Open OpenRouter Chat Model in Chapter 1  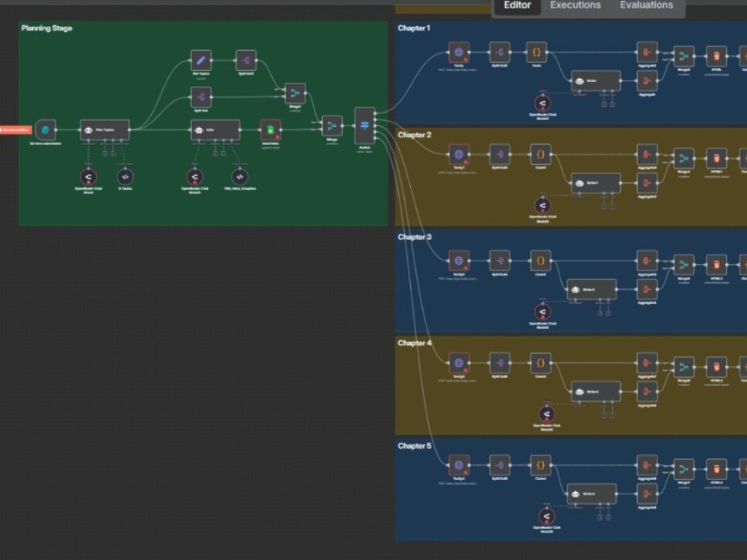[542, 103]
